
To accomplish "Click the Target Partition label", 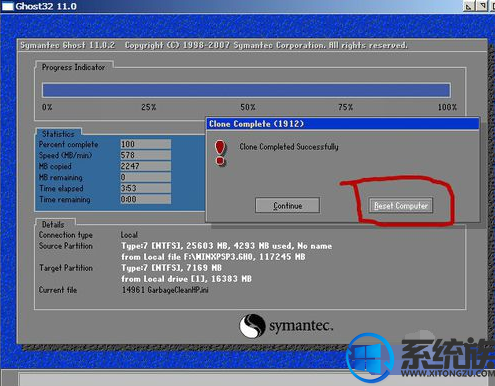I will [x=66, y=268].
